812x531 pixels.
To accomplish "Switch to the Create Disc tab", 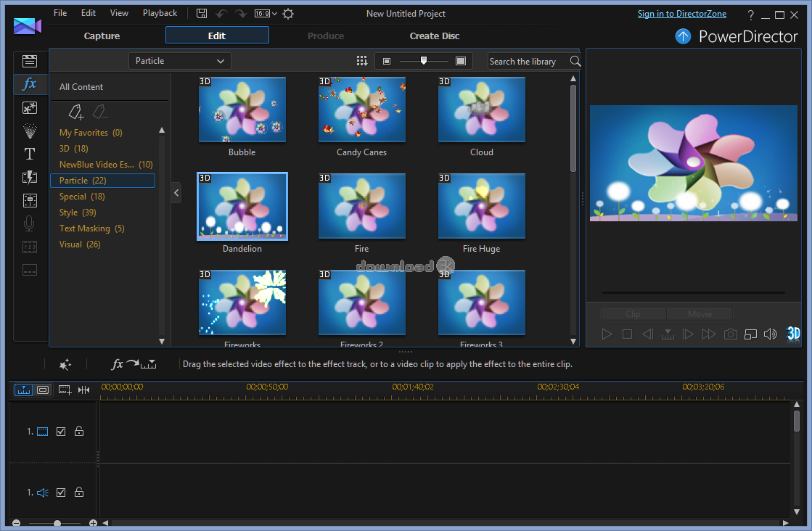I will pyautogui.click(x=434, y=36).
